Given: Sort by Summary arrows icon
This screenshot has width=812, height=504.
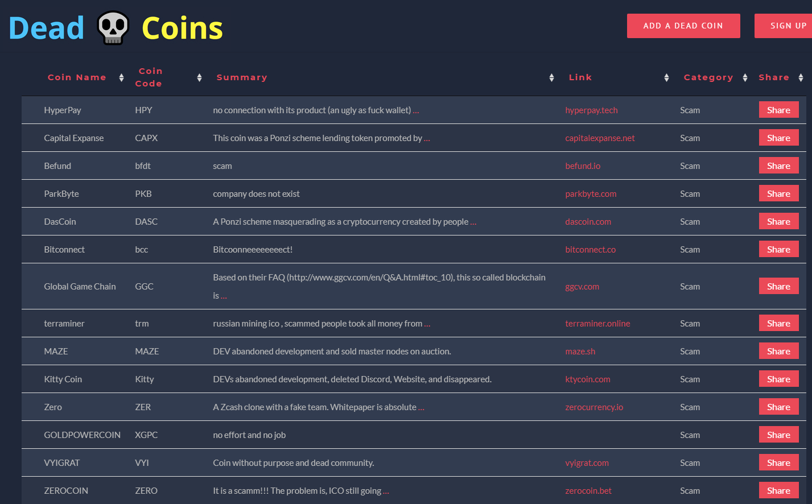Looking at the screenshot, I should click(x=551, y=78).
